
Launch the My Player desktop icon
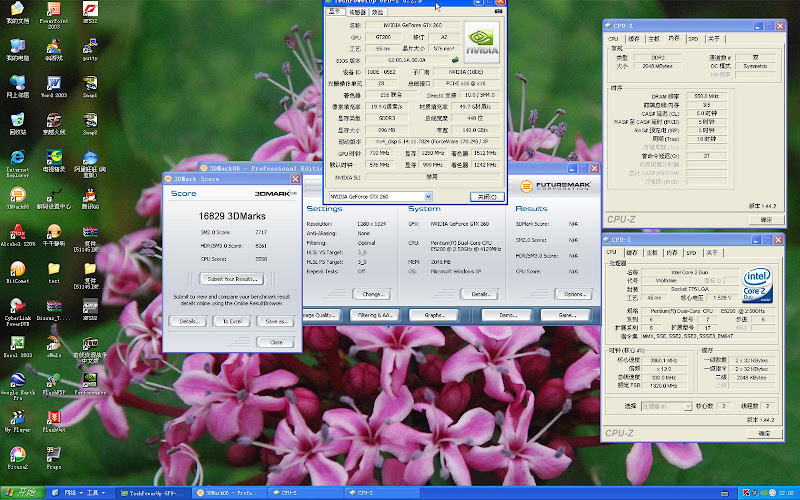point(17,421)
